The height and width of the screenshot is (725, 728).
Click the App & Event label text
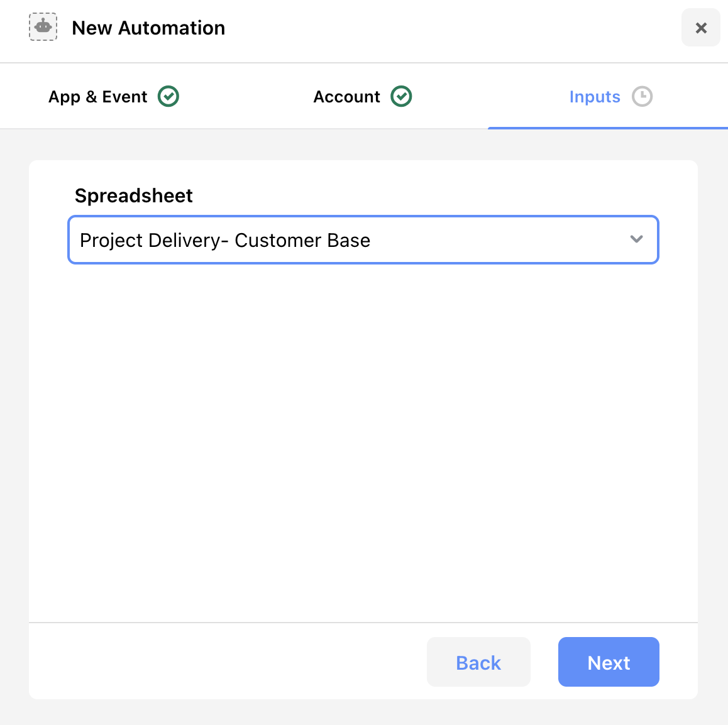point(97,97)
